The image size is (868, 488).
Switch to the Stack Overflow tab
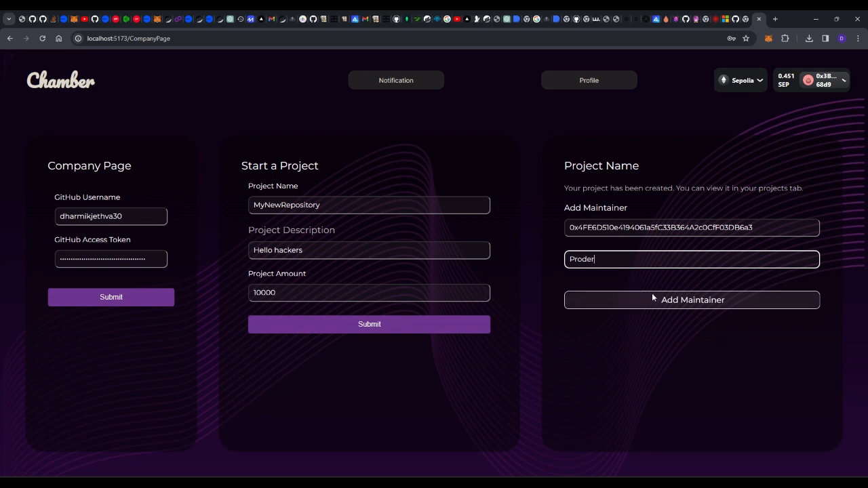pyautogui.click(x=53, y=19)
